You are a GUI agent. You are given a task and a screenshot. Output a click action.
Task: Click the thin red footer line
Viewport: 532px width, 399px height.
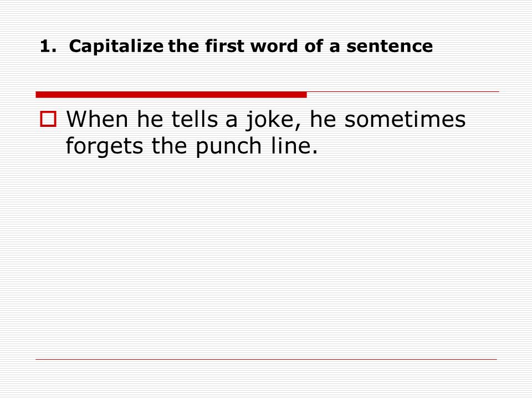tap(267, 359)
